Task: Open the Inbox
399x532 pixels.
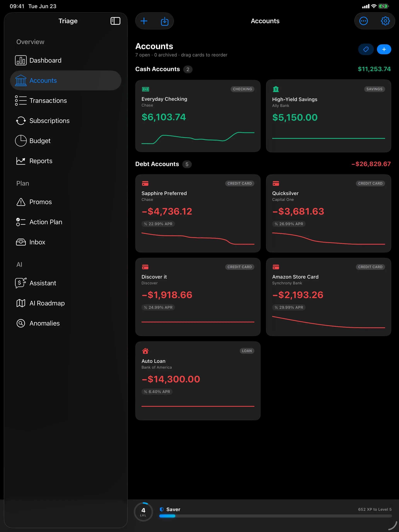Action: coord(65,242)
